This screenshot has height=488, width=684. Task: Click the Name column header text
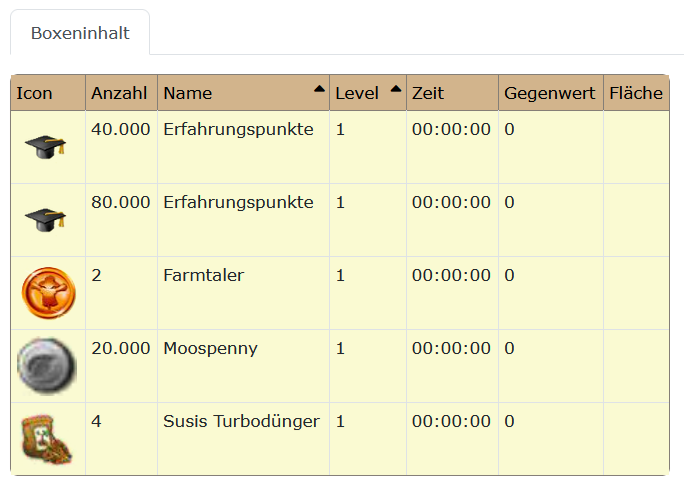(x=188, y=94)
